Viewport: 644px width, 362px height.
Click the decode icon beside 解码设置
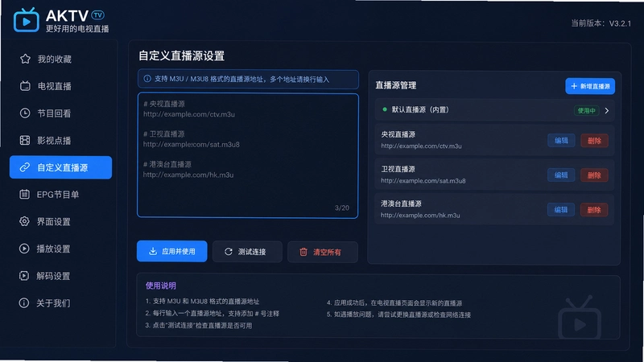coord(24,276)
